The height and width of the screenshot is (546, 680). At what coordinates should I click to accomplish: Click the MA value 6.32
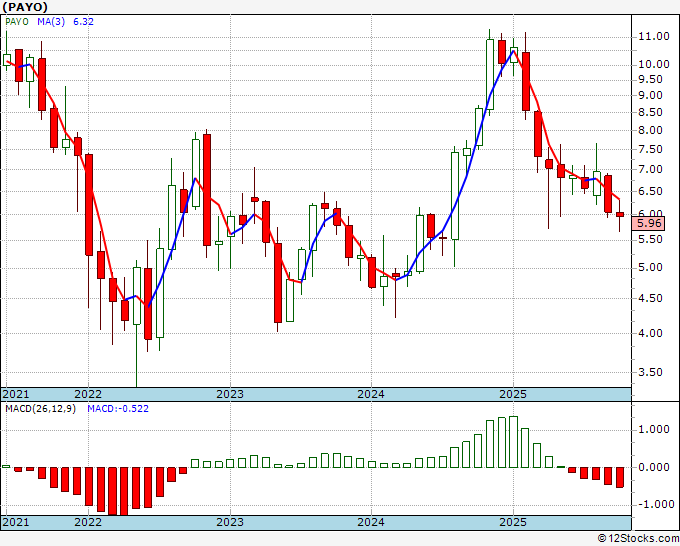[83, 22]
